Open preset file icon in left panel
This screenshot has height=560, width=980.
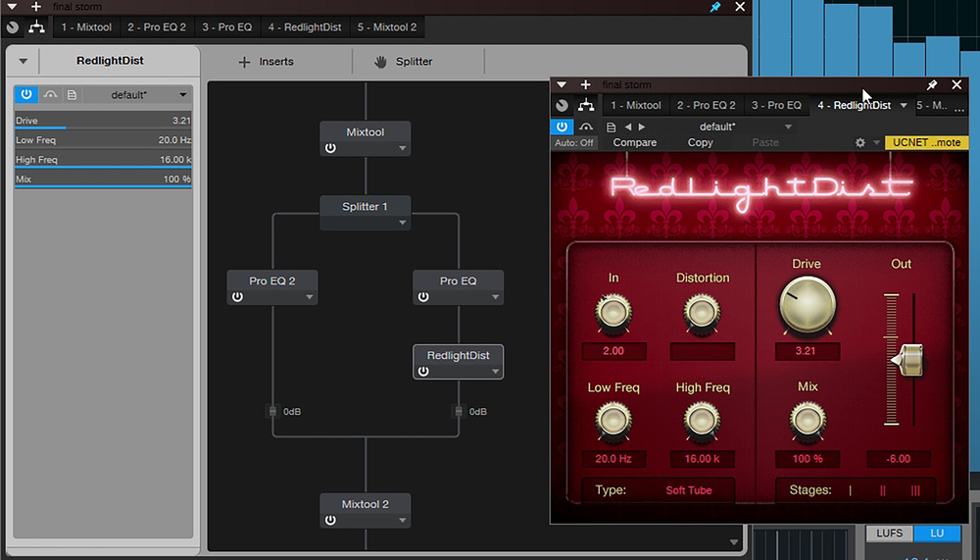pyautogui.click(x=72, y=95)
